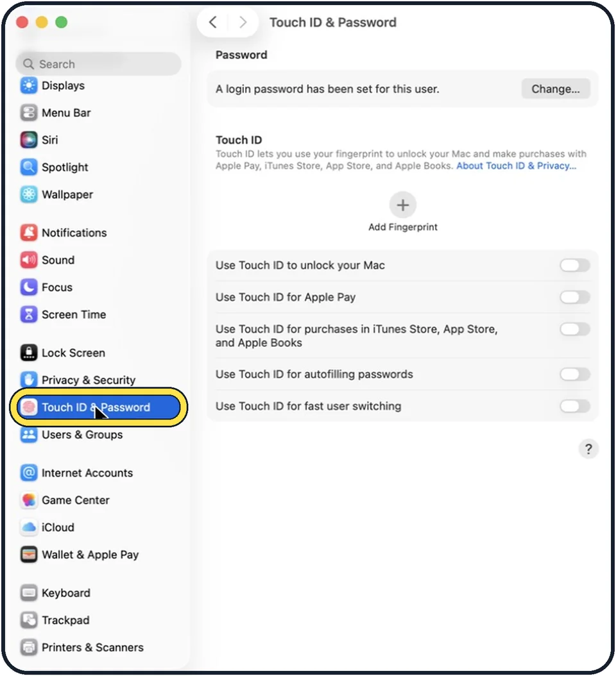
Task: Choose the "iCloud" sidebar label
Action: 58,527
